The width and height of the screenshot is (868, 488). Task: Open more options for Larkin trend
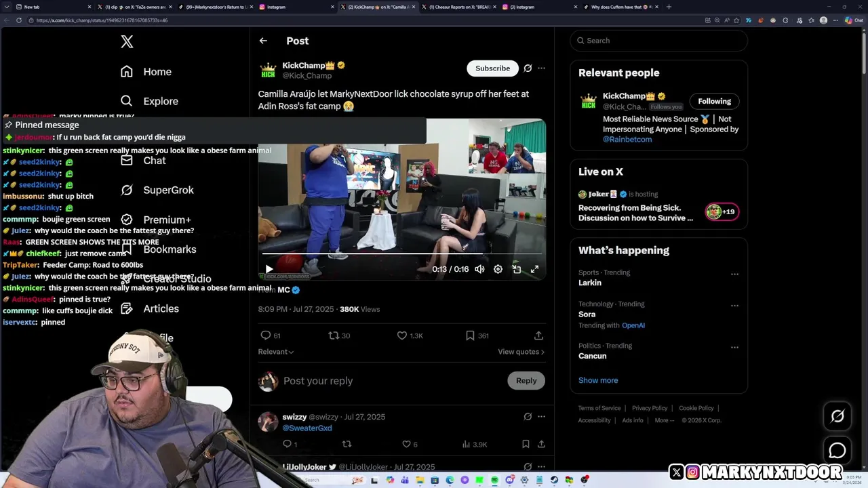(734, 274)
